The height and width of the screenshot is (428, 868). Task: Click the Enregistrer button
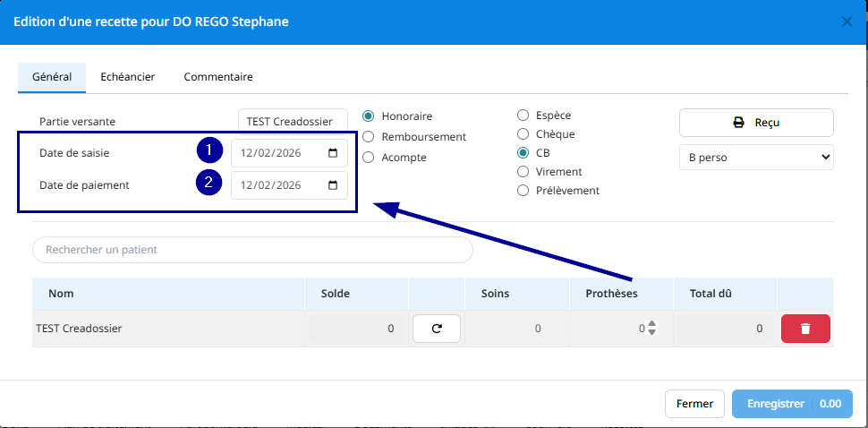pyautogui.click(x=775, y=404)
